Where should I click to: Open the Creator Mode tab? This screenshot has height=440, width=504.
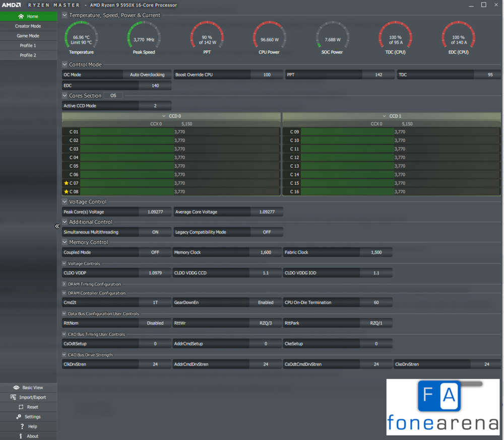pos(28,26)
